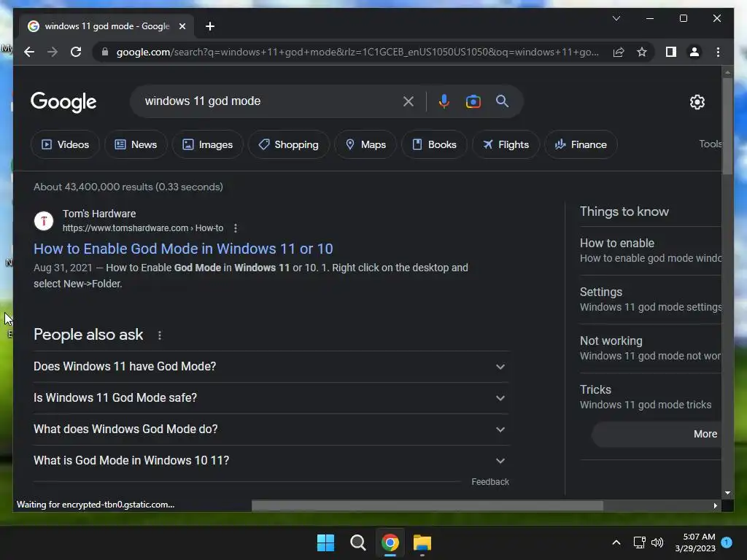
Task: Open How to Enable God Mode article link
Action: pos(183,249)
